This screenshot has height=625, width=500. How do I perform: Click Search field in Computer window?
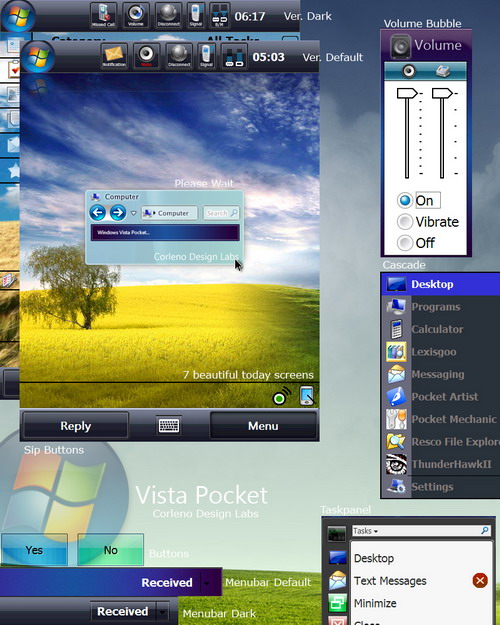pos(221,213)
